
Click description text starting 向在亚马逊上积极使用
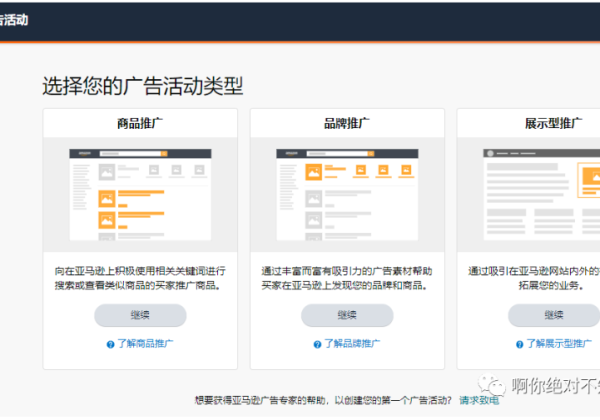point(140,278)
